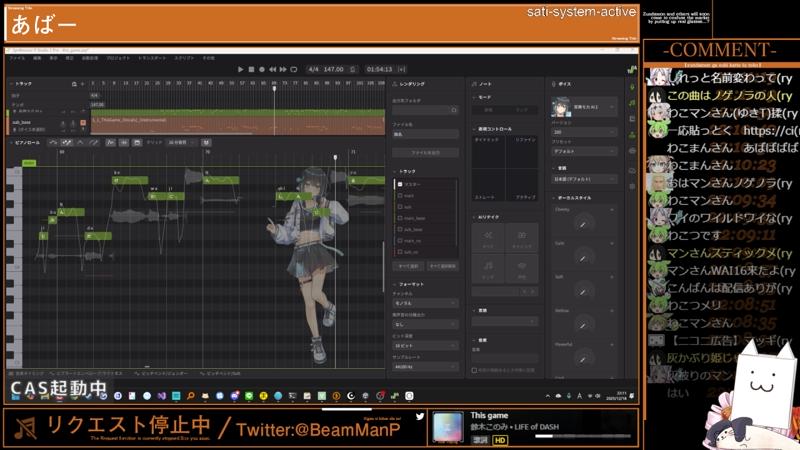
Task: Open the voice panel from the microphone side icon
Action: click(633, 87)
